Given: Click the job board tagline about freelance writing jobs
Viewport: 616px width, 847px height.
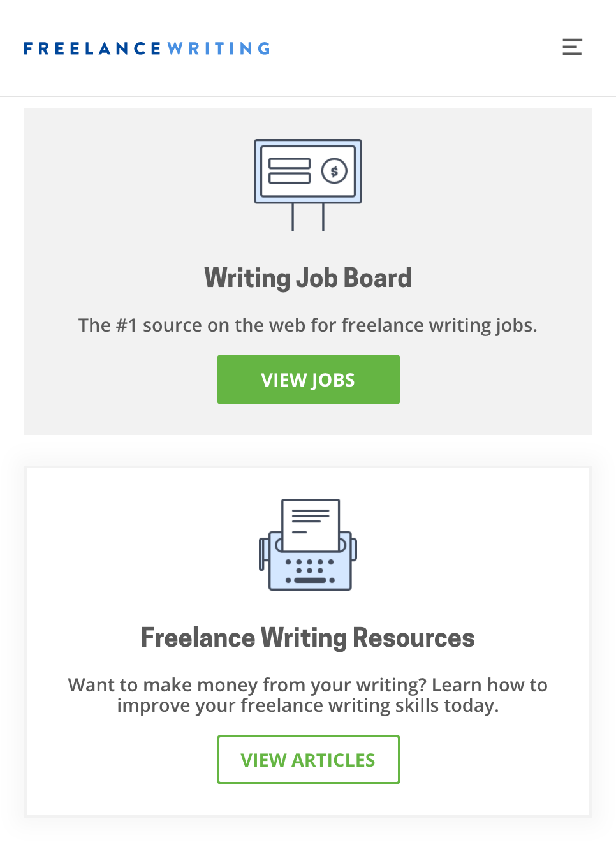Looking at the screenshot, I should pyautogui.click(x=308, y=325).
